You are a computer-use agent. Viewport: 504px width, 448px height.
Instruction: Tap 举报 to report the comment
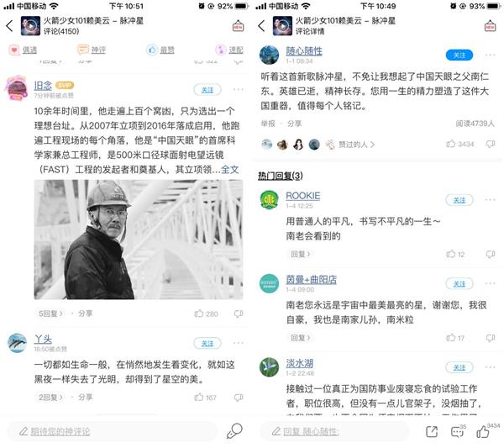pyautogui.click(x=268, y=124)
